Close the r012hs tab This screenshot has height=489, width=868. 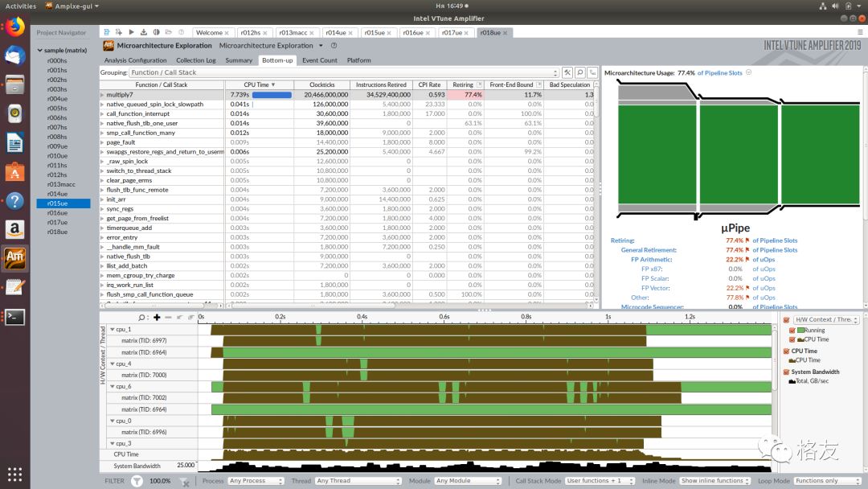[265, 33]
